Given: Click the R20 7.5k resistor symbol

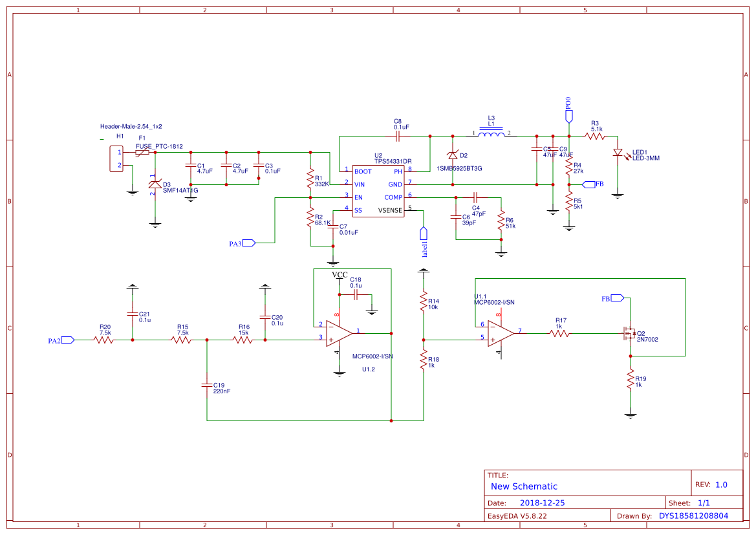Looking at the screenshot, I should pyautogui.click(x=103, y=340).
